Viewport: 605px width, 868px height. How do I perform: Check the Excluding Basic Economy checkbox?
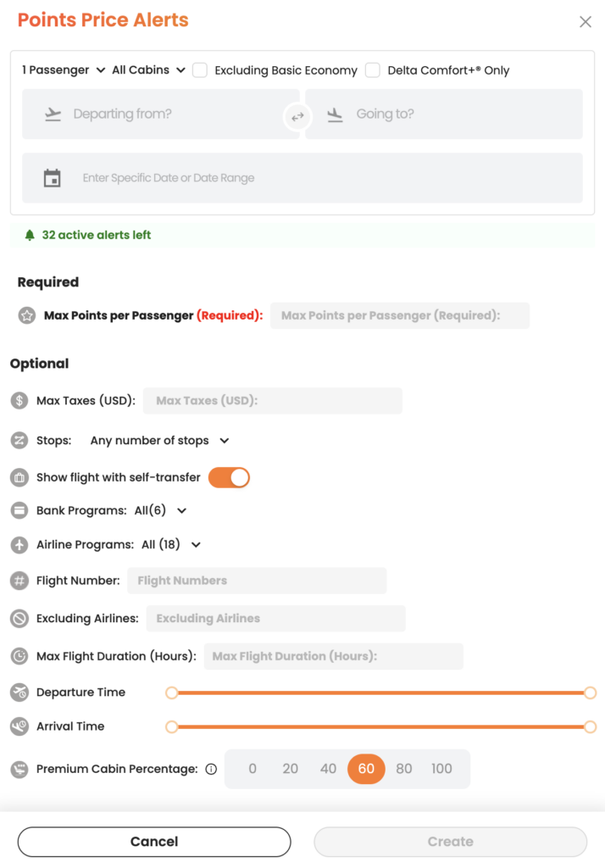click(200, 70)
